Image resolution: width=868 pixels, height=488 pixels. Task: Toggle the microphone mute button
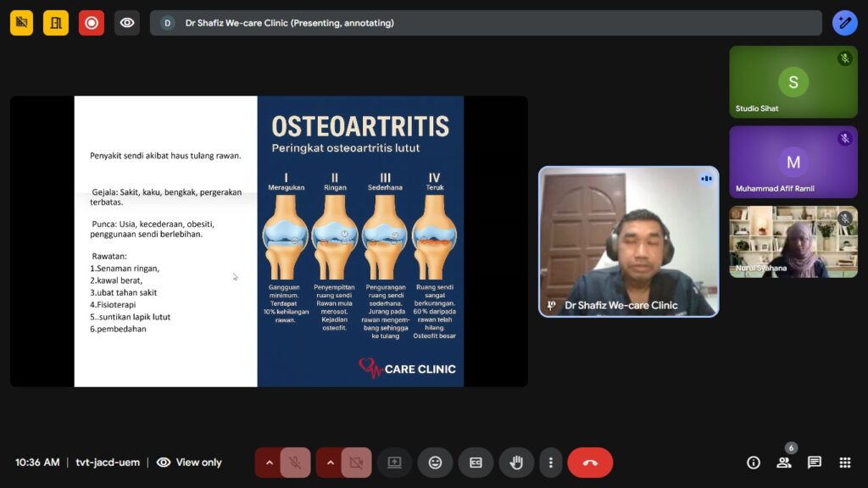295,463
